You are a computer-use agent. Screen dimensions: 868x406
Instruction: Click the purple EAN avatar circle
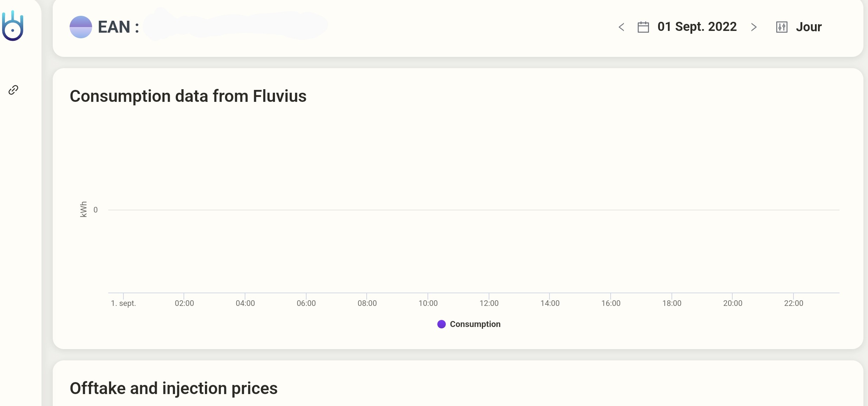[x=81, y=27]
